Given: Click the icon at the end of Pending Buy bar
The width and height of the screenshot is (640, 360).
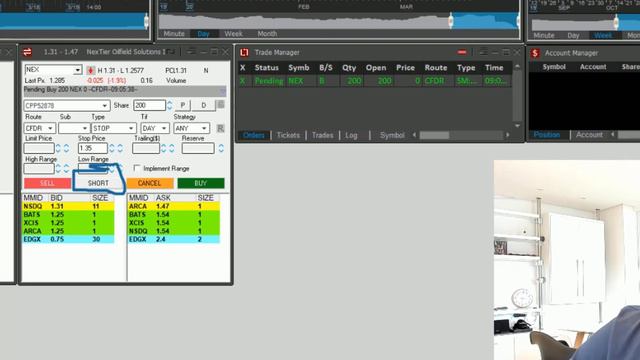Looking at the screenshot, I should pyautogui.click(x=223, y=90).
